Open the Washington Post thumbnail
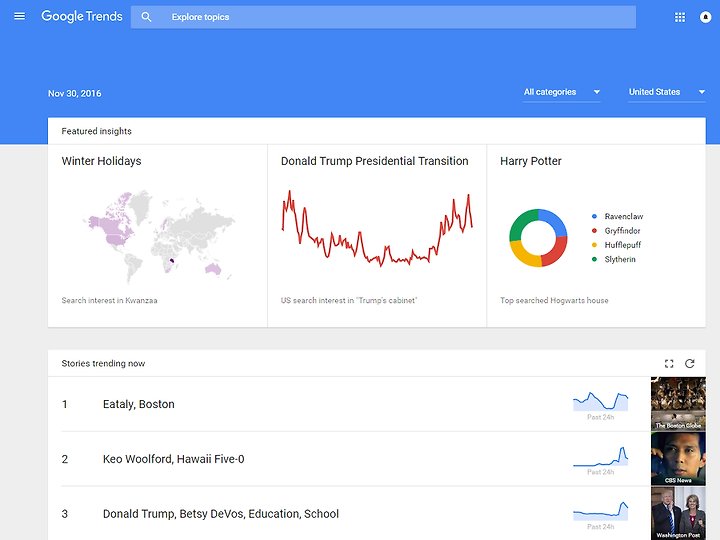This screenshot has height=540, width=720. (678, 513)
